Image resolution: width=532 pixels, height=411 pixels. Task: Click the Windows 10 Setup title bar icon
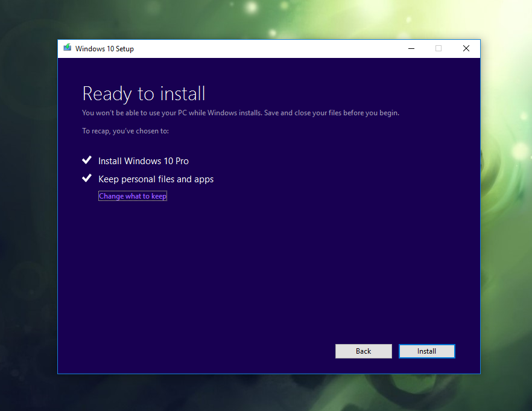[67, 48]
